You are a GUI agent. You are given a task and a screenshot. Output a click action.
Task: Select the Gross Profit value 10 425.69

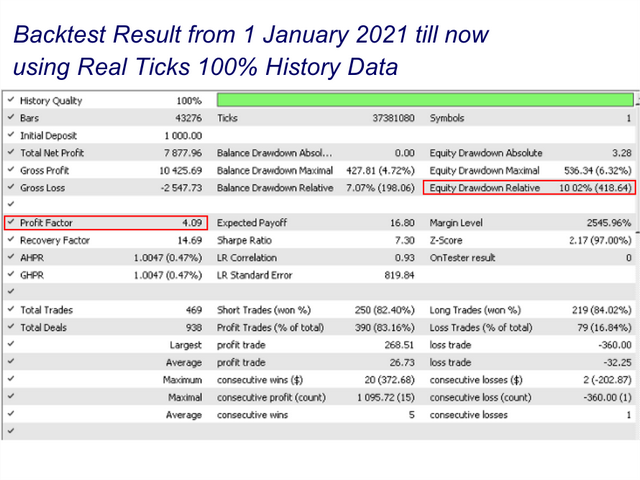[x=181, y=171]
